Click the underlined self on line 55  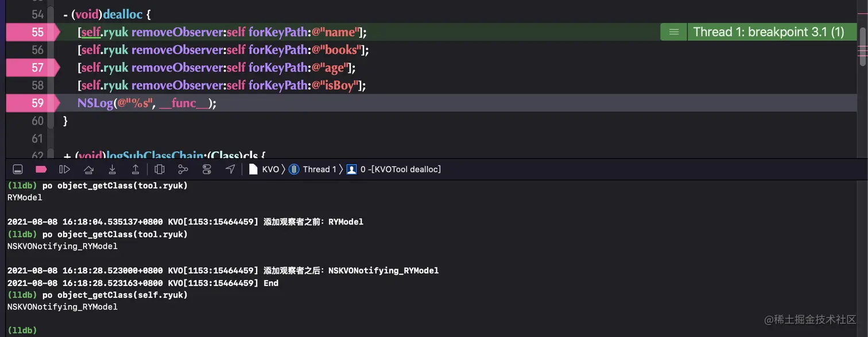91,32
